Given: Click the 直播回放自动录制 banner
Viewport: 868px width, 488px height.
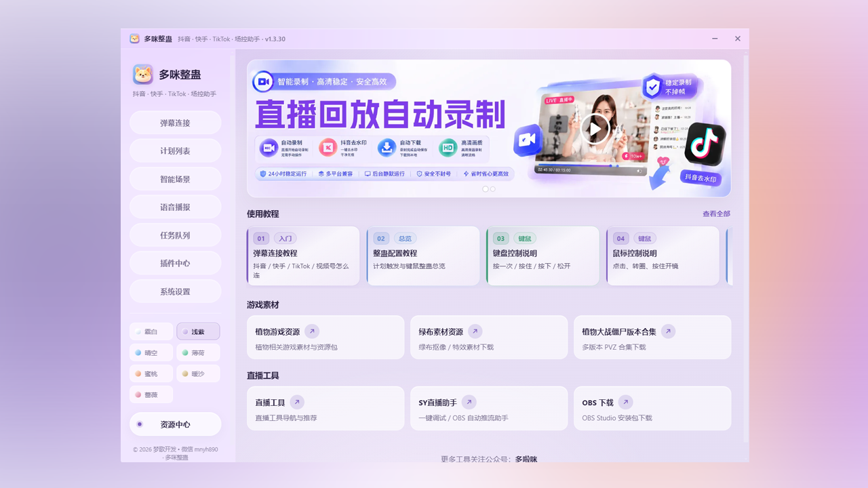Looking at the screenshot, I should pyautogui.click(x=489, y=128).
